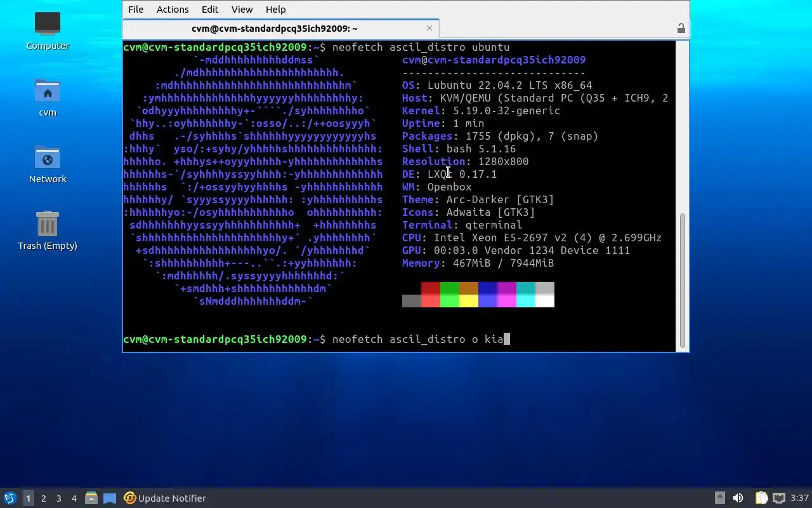The image size is (812, 508).
Task: Click the 'OS: Lubuntu 22.04.2 LTS x86_64' line
Action: click(x=497, y=85)
